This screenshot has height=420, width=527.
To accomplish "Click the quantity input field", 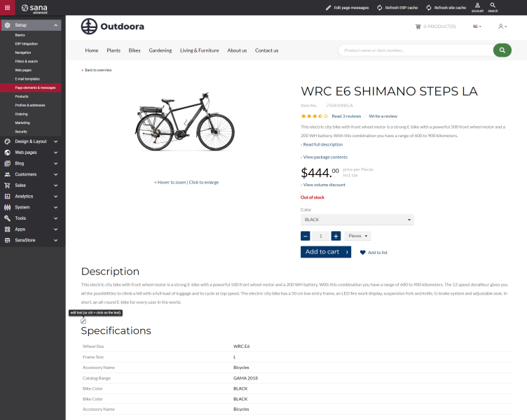I will 320,236.
